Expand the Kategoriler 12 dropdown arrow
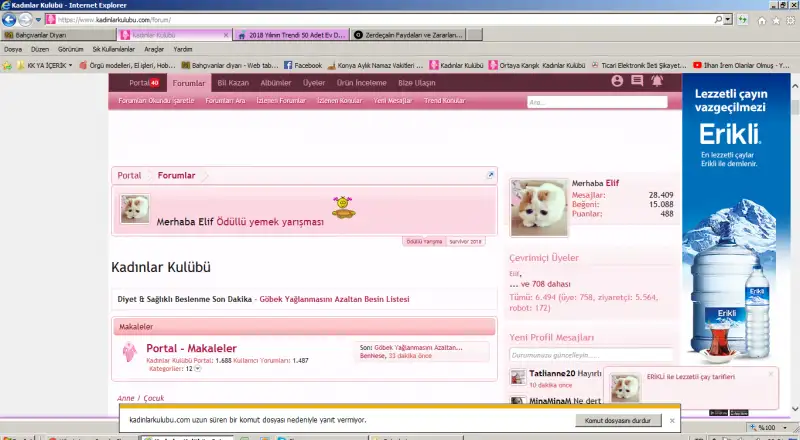Screen dimensions: 800x440 tap(197, 369)
